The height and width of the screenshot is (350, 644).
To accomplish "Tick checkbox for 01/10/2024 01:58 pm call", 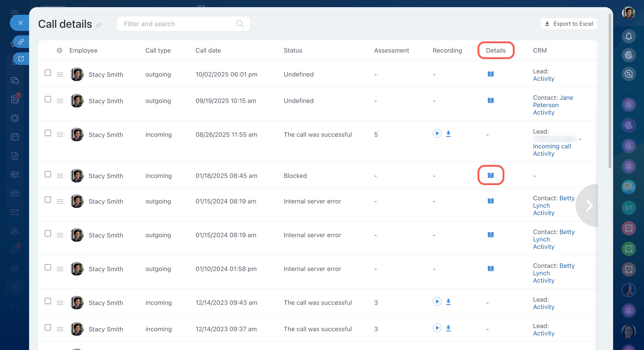I will pos(48,267).
